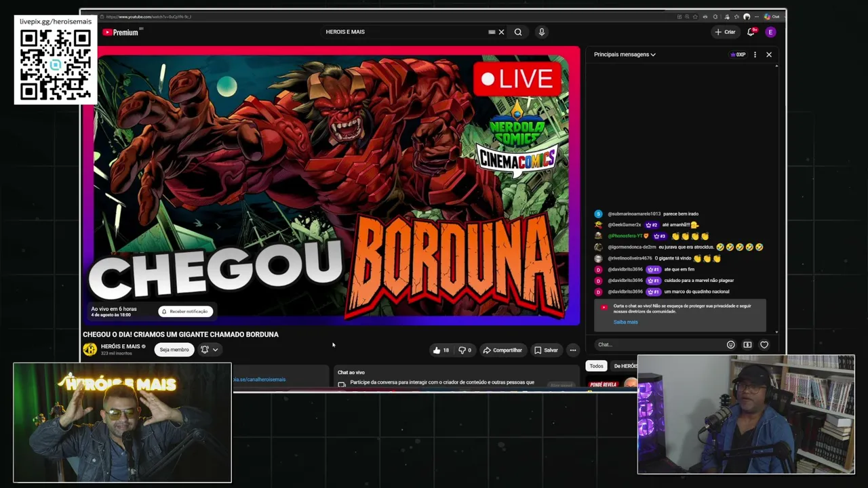868x488 pixels.
Task: Click the Borduna live video thumbnail
Action: click(331, 186)
